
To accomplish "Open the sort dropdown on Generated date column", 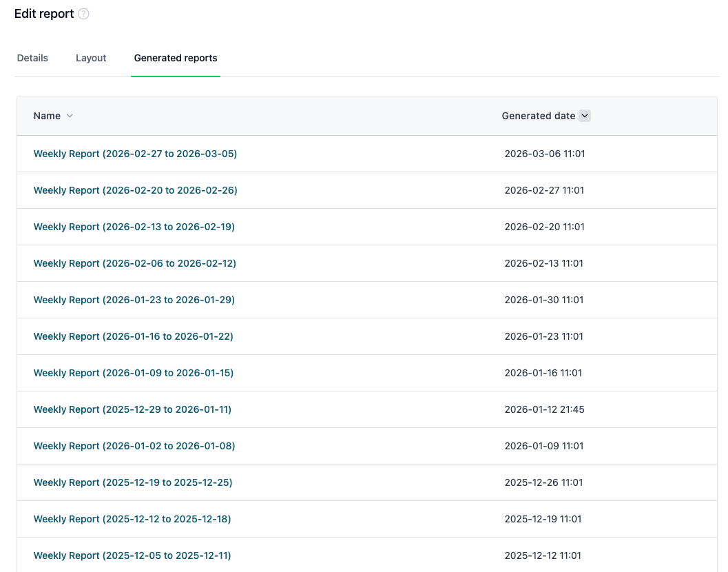I will pyautogui.click(x=584, y=116).
